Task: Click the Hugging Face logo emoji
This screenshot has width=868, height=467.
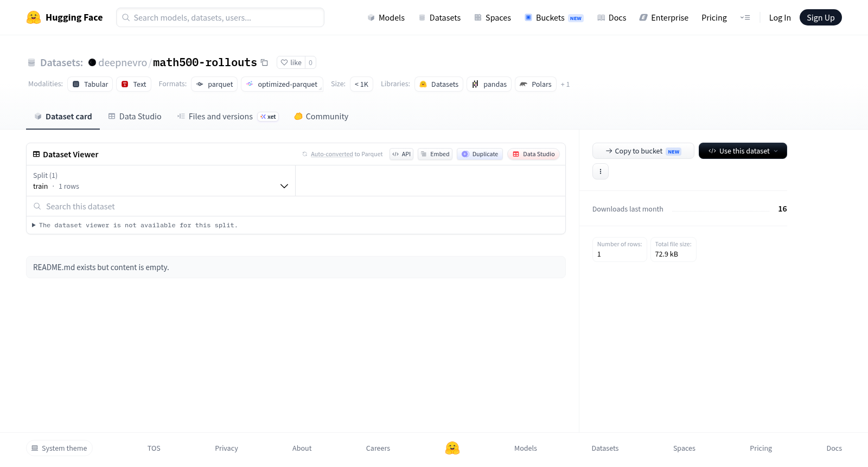Action: click(34, 17)
